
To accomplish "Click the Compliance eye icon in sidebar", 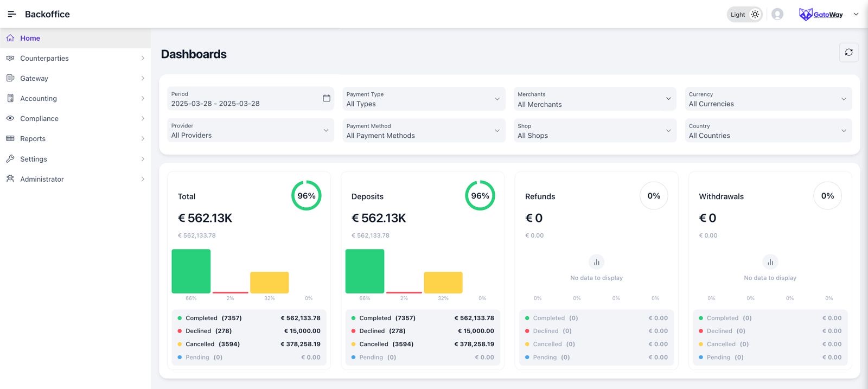I will [x=10, y=118].
